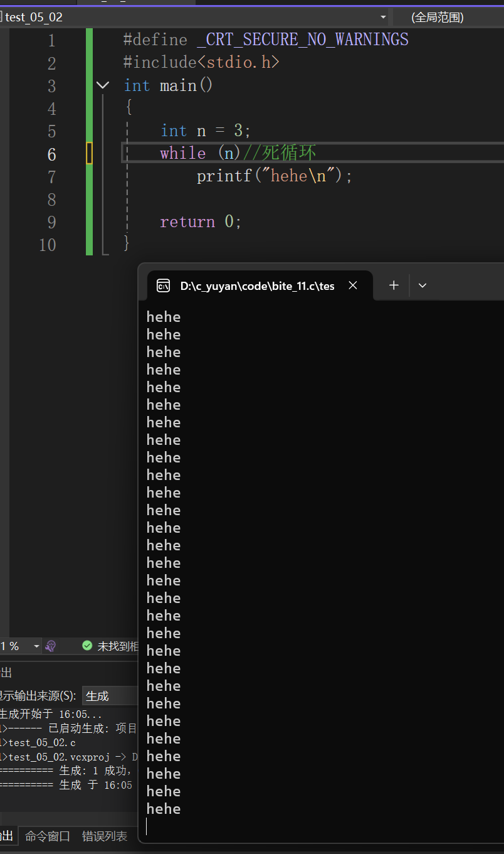504x854 pixels.
Task: Click the yellow change marker beside line 6
Action: coord(90,154)
